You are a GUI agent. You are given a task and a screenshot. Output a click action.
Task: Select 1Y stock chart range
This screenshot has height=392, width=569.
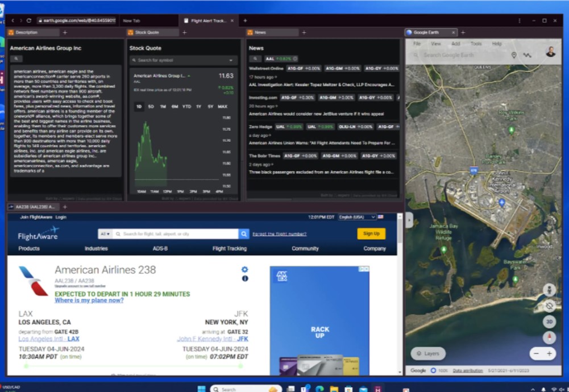pyautogui.click(x=198, y=107)
